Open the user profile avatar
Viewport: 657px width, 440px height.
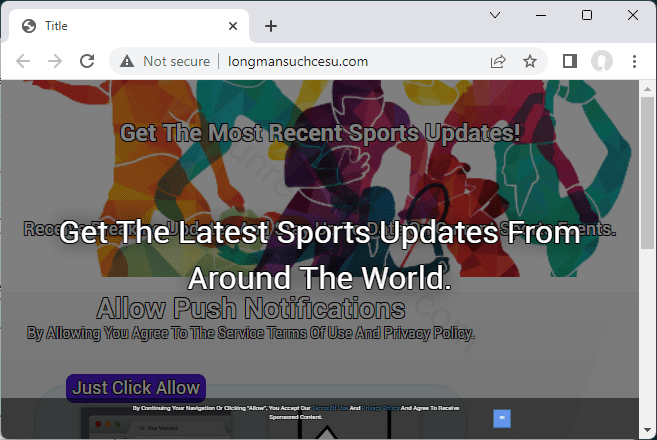(601, 61)
